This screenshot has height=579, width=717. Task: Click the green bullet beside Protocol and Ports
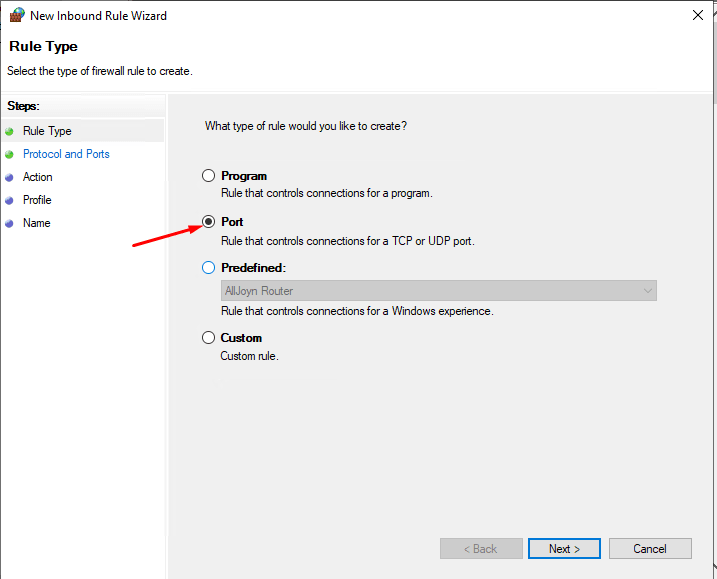9,155
